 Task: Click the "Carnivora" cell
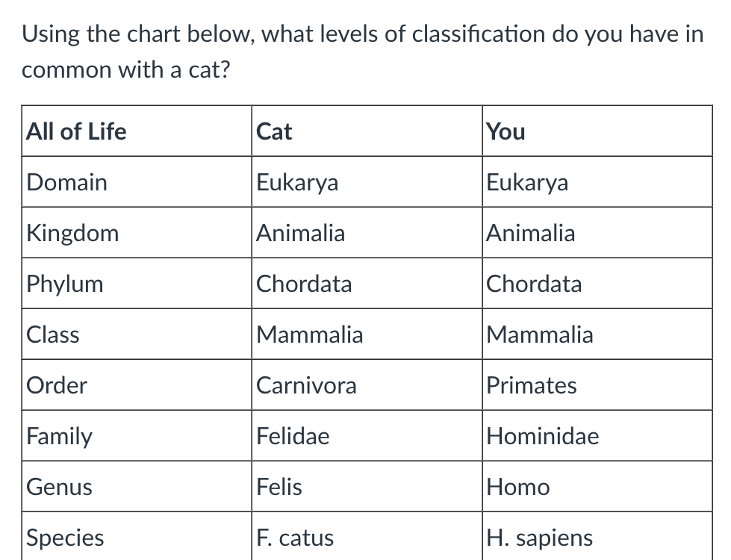pos(306,386)
